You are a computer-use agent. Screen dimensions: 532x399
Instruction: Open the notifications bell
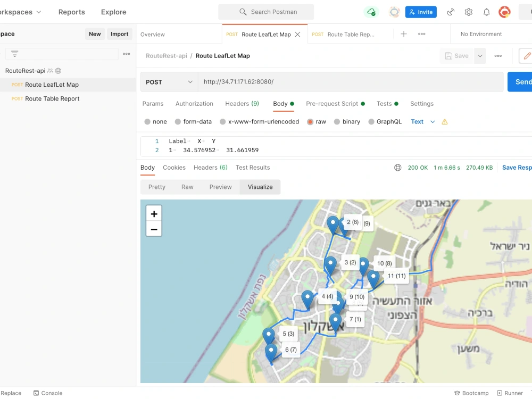[x=486, y=12]
